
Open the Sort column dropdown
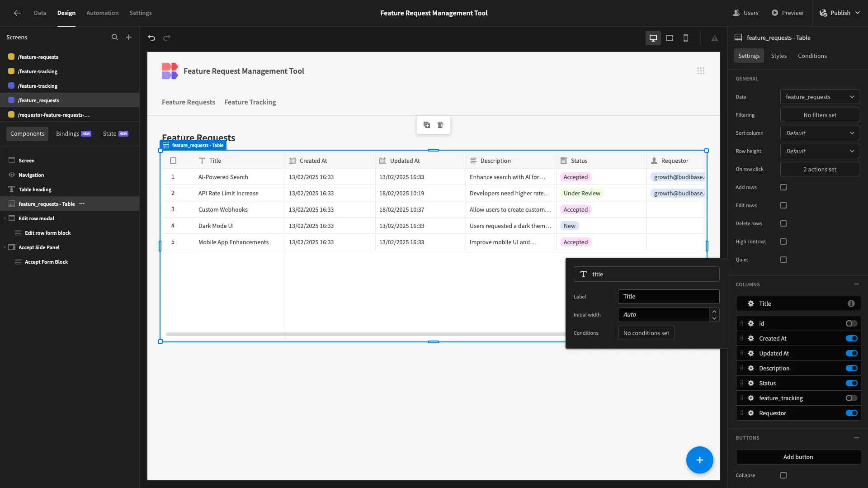click(820, 133)
